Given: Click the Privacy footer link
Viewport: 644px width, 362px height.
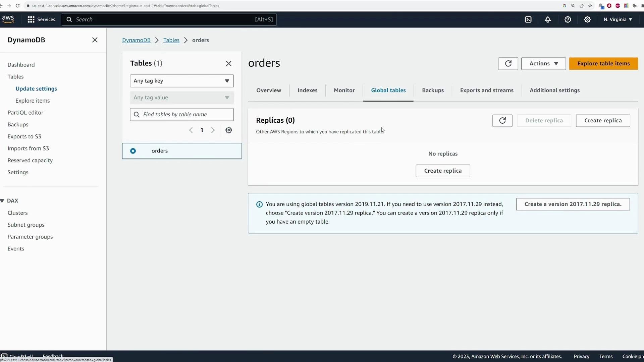Looking at the screenshot, I should pos(581,357).
